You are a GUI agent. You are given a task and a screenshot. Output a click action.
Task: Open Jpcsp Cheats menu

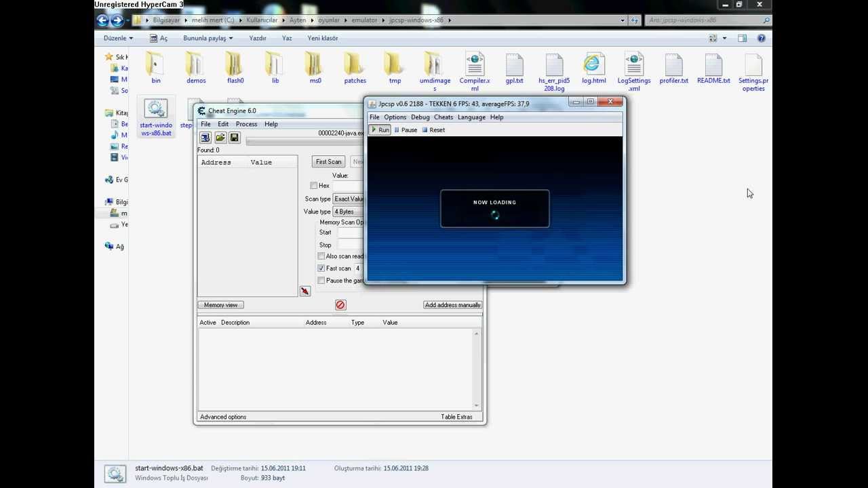443,117
